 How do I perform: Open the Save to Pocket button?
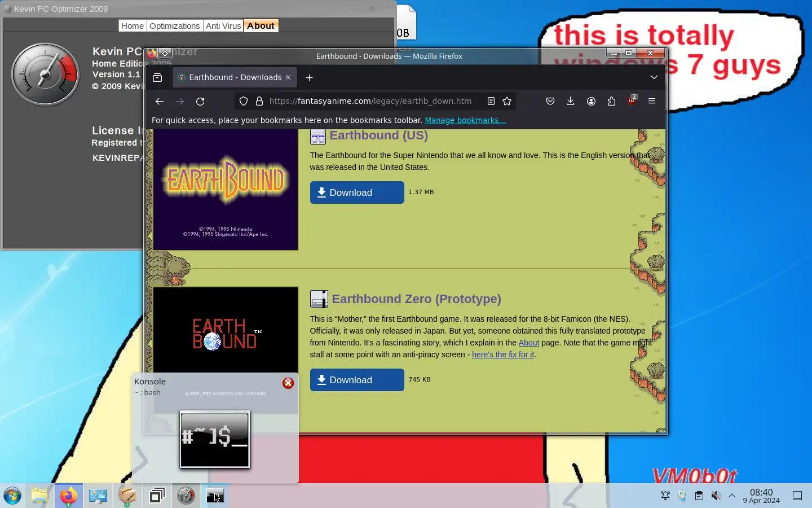coord(550,101)
